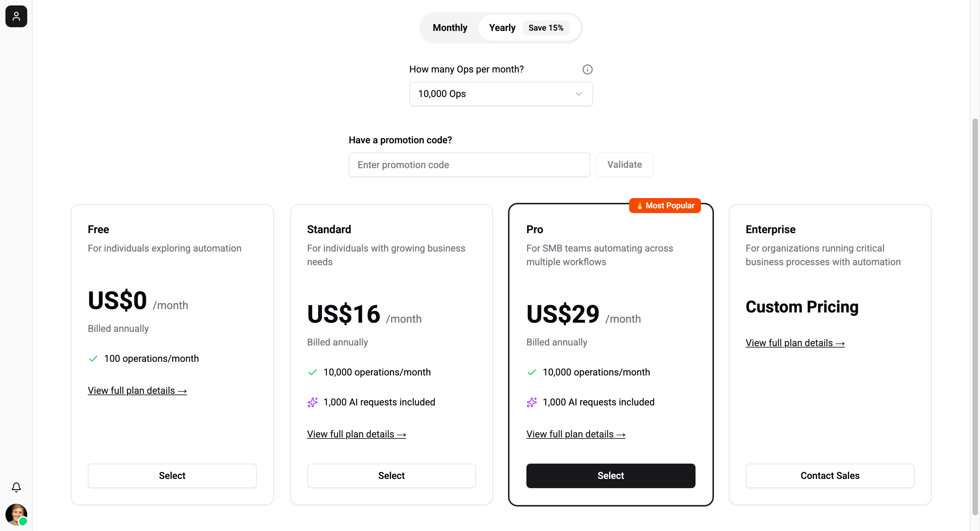980x531 pixels.
Task: View full plan details for Standard
Action: (356, 434)
